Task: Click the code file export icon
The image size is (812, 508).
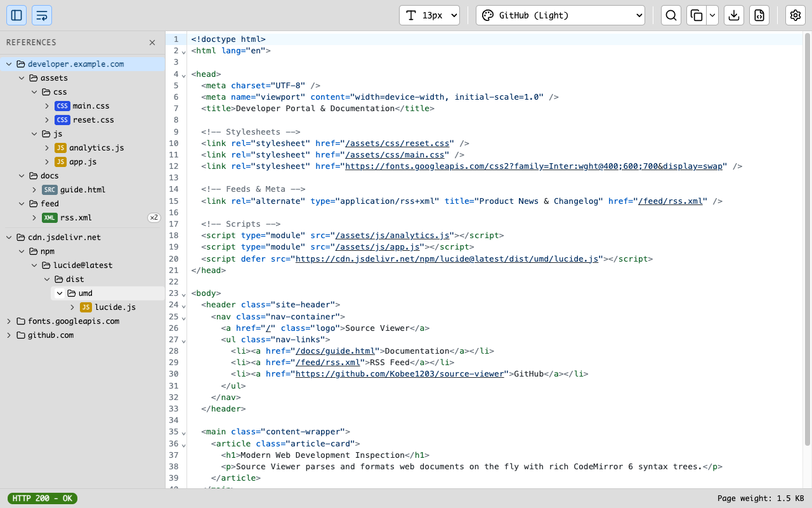Action: pyautogui.click(x=759, y=15)
